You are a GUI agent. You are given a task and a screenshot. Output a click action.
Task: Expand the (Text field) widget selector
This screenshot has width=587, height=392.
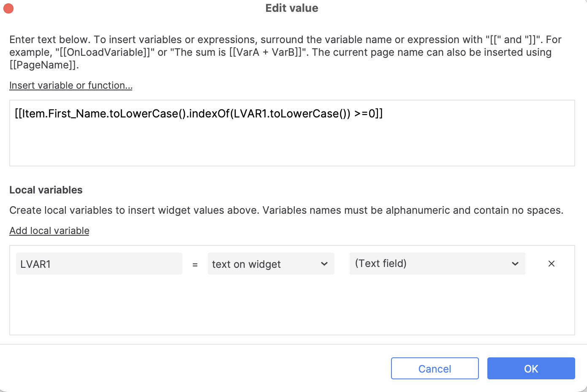(437, 264)
